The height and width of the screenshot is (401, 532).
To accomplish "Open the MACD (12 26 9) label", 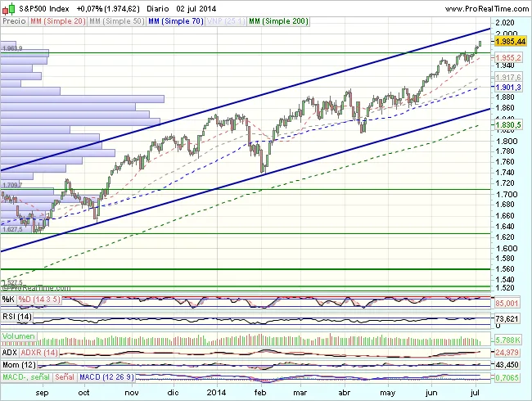I will point(106,377).
